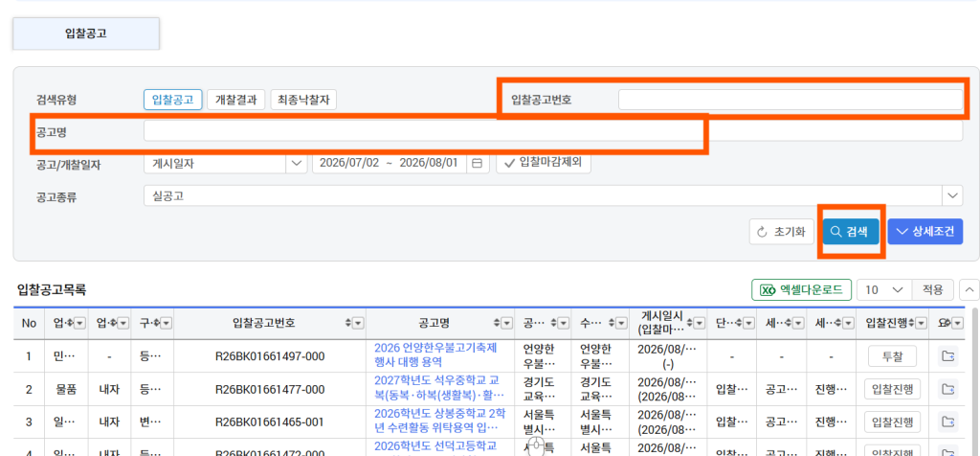Focus the 입찰공고번호 input field
980x456 pixels.
[791, 100]
